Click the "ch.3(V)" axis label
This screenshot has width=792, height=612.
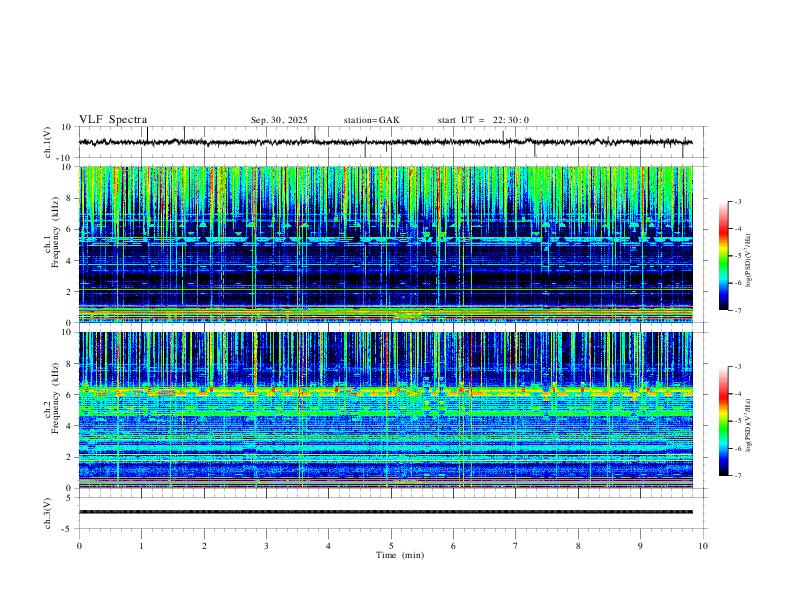[48, 513]
